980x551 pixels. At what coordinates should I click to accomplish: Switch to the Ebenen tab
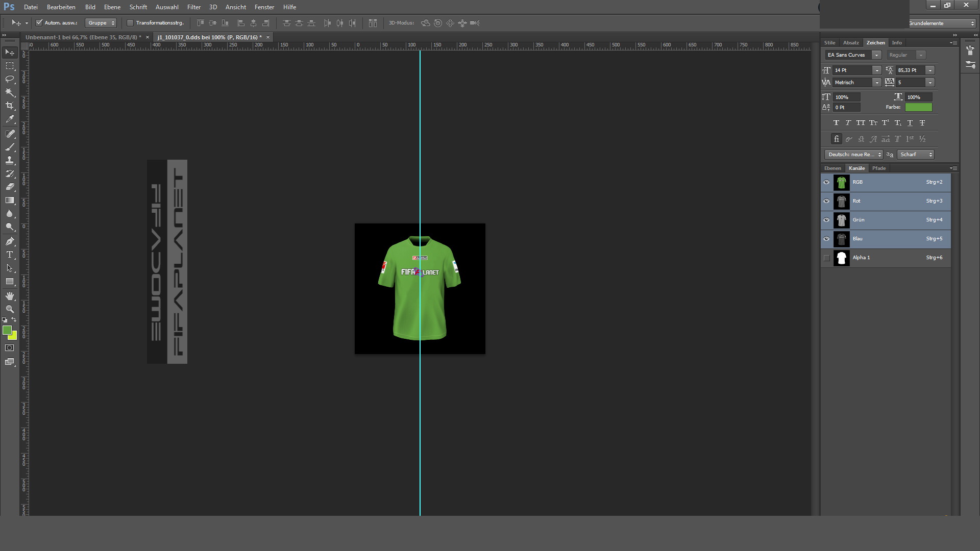(x=832, y=168)
